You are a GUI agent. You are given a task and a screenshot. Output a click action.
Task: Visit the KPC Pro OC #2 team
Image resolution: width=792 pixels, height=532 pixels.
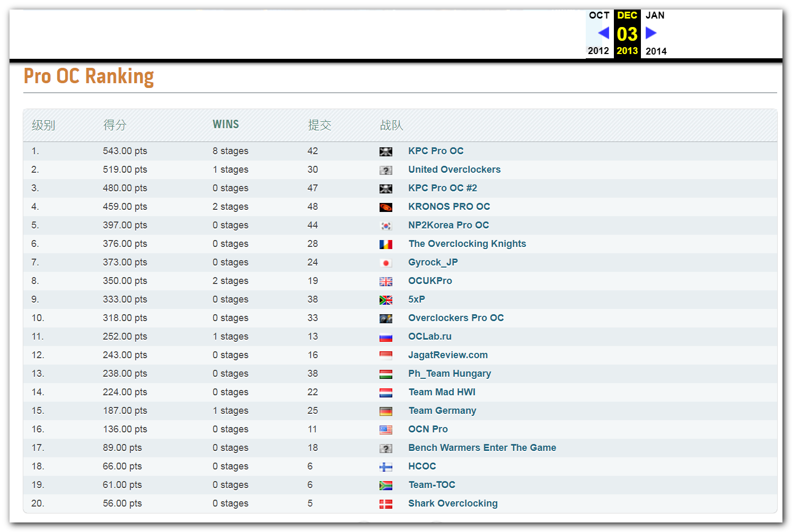[443, 188]
